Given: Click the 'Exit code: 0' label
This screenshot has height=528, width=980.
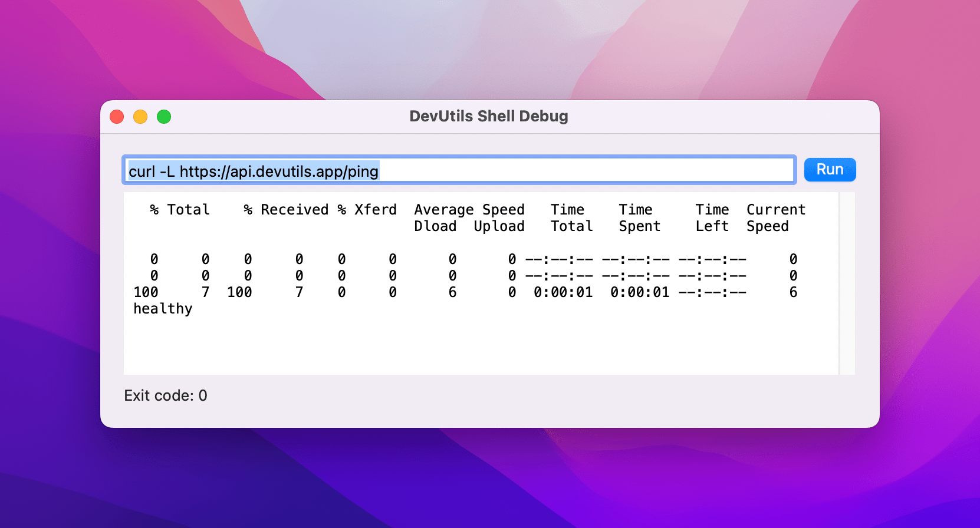Looking at the screenshot, I should point(166,395).
